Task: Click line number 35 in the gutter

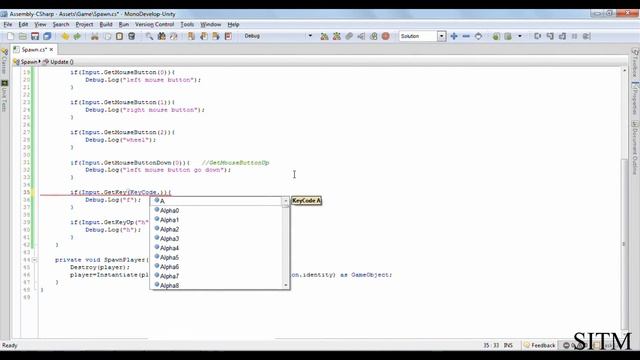Action: (27, 192)
